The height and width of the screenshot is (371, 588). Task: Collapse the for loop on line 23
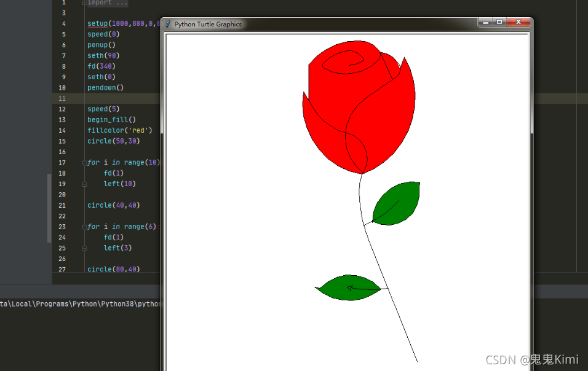pos(84,227)
